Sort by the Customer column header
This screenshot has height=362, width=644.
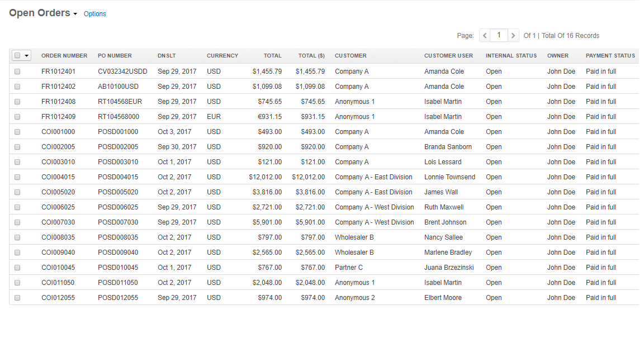351,56
